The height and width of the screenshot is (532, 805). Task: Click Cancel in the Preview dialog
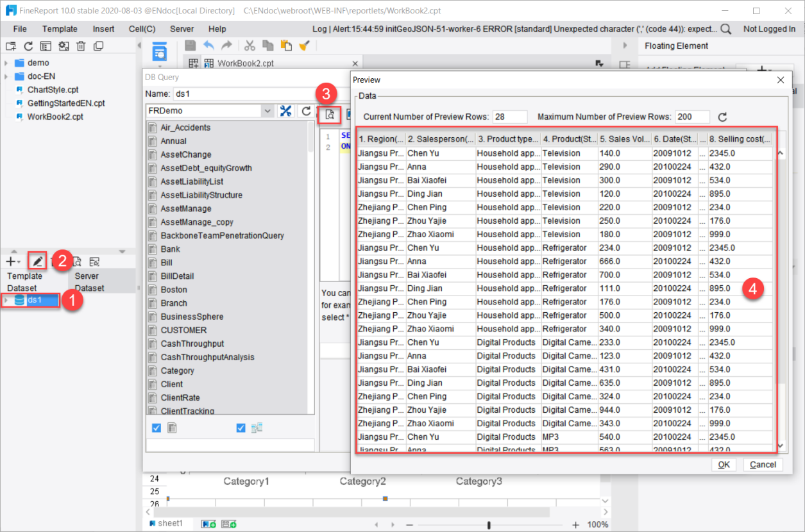(763, 465)
